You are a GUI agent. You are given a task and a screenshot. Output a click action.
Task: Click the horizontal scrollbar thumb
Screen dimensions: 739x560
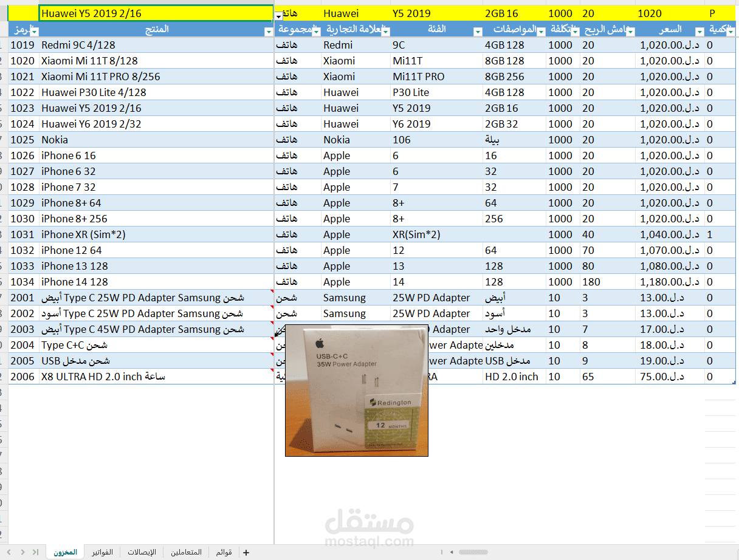click(473, 552)
